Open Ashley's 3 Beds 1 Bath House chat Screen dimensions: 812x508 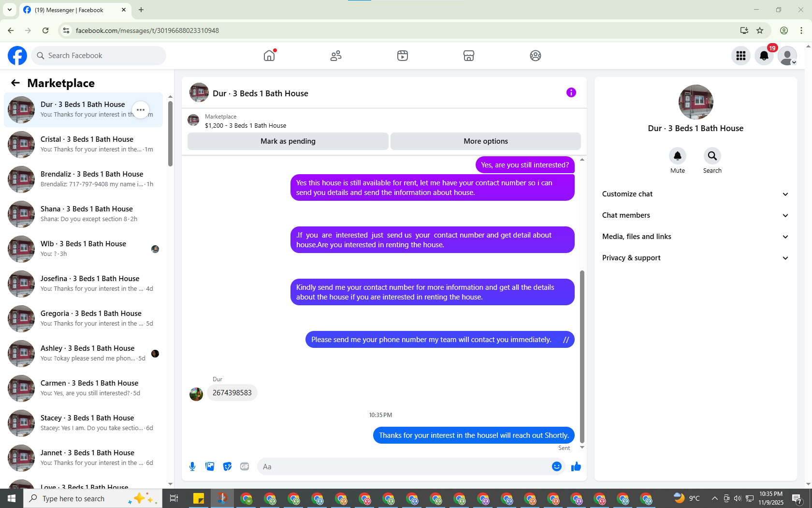pos(84,354)
